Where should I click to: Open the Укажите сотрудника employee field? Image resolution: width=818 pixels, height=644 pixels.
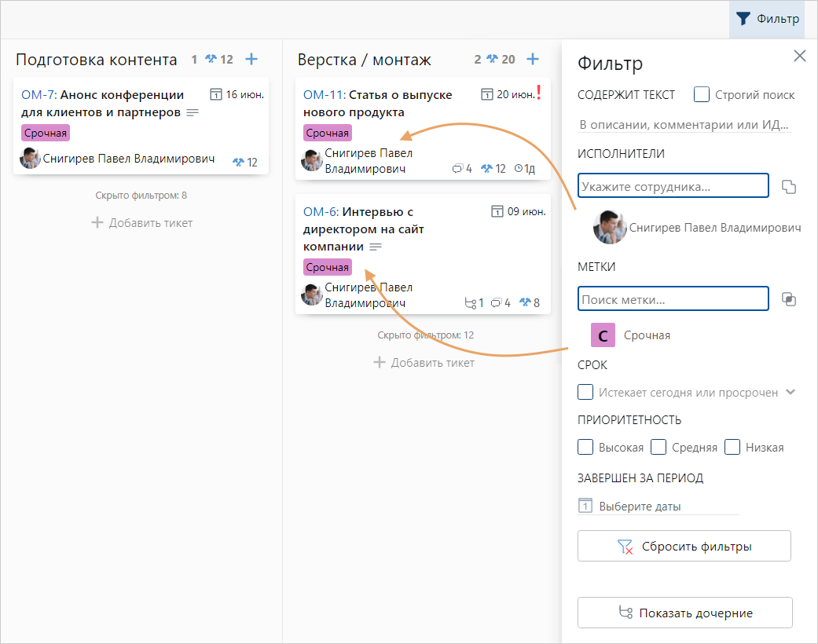[x=673, y=186]
